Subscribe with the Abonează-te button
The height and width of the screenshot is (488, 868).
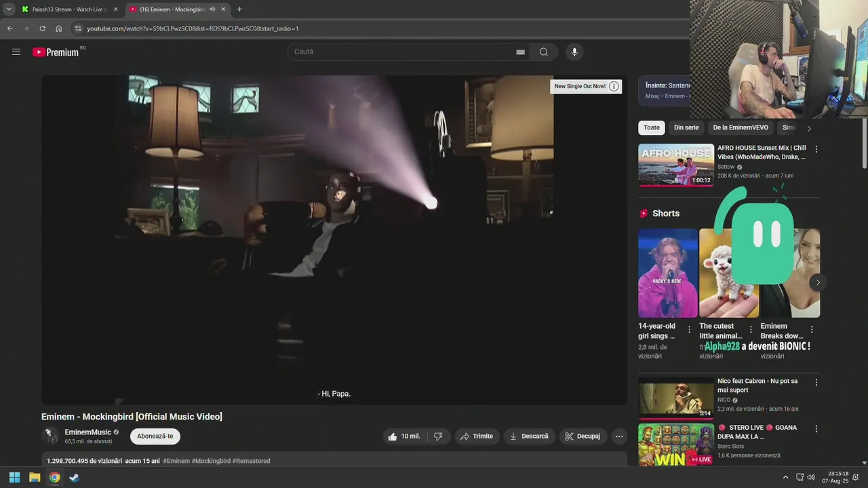(x=155, y=436)
